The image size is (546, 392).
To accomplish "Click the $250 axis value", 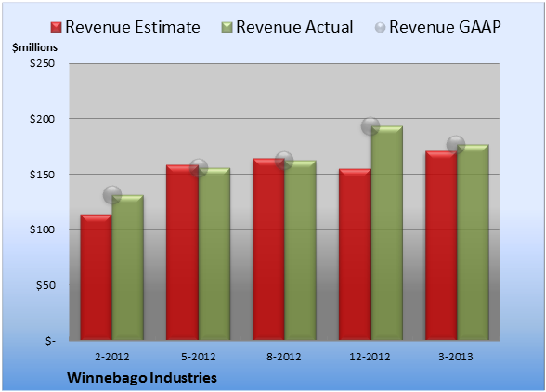I will (x=42, y=63).
